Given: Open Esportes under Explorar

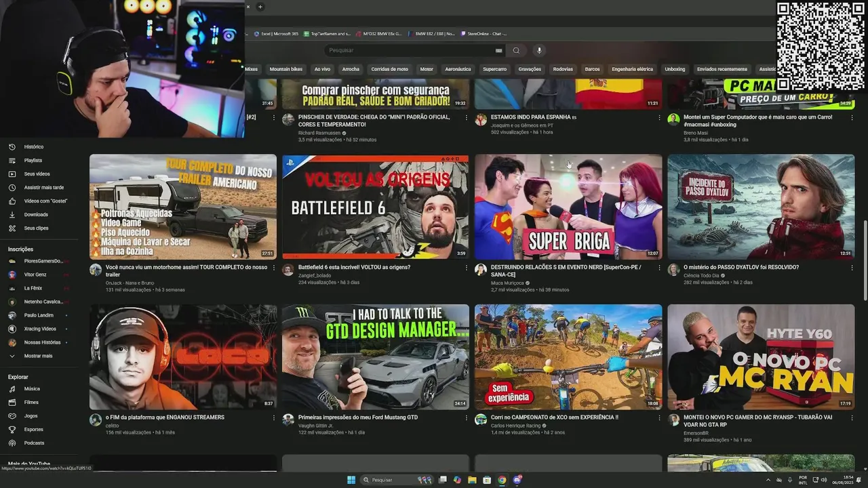Looking at the screenshot, I should point(33,429).
